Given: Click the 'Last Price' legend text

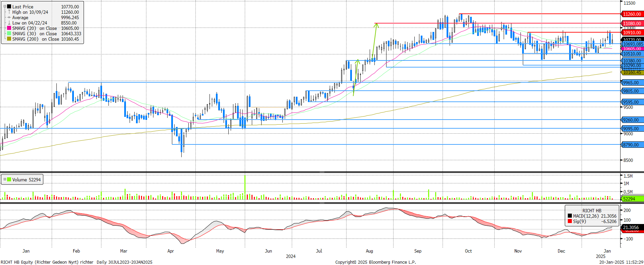Looking at the screenshot, I should (x=23, y=7).
